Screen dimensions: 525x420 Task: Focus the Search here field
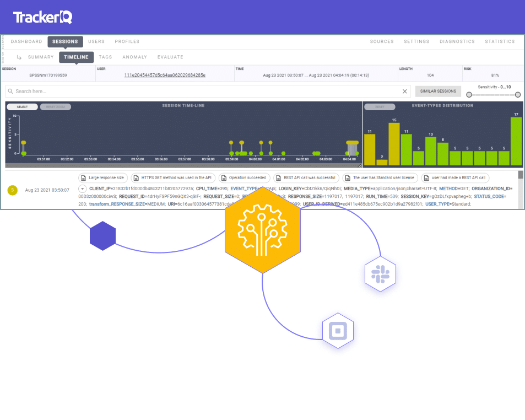(x=208, y=91)
